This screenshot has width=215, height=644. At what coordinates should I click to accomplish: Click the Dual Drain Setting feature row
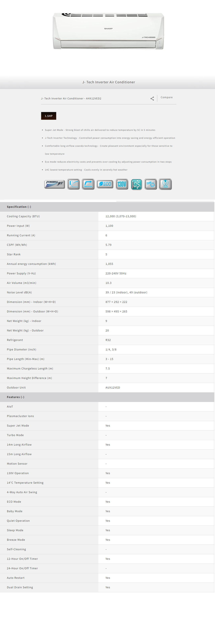[x=20, y=587]
